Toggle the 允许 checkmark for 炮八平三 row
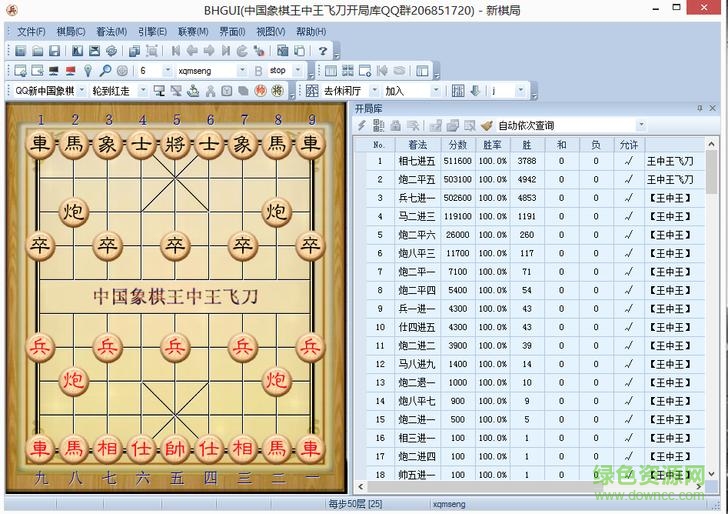The image size is (728, 514). (x=629, y=253)
